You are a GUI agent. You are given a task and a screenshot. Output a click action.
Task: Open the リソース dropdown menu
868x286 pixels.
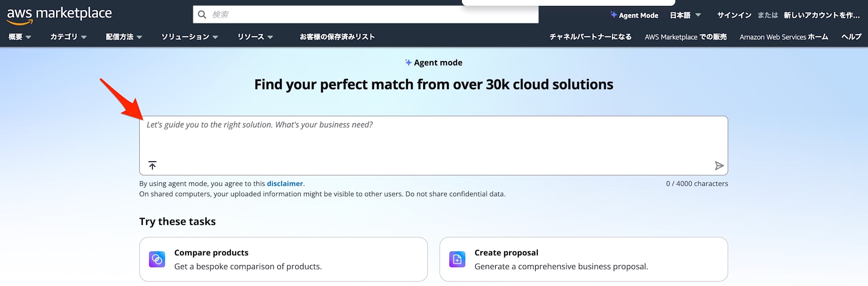(255, 37)
